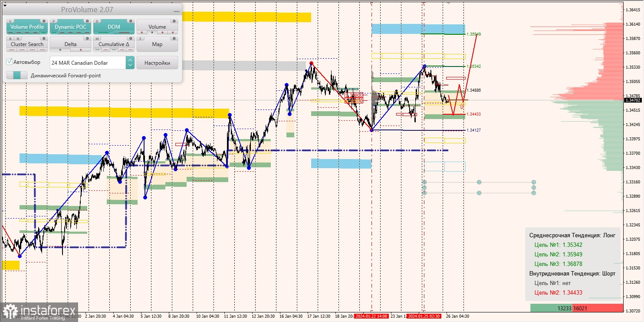644x322 pixels.
Task: Open Map gear settings
Action: 174,38
